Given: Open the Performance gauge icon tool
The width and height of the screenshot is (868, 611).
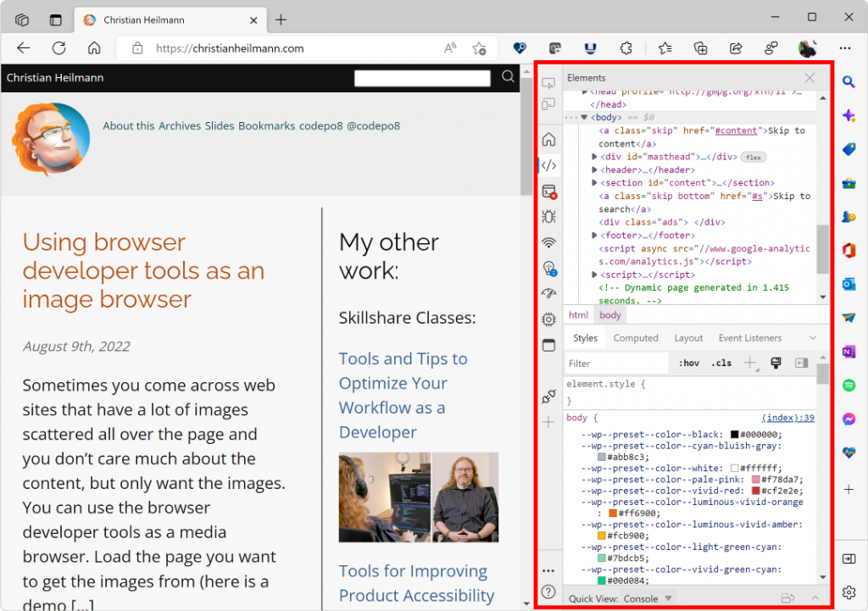Looking at the screenshot, I should [x=548, y=293].
